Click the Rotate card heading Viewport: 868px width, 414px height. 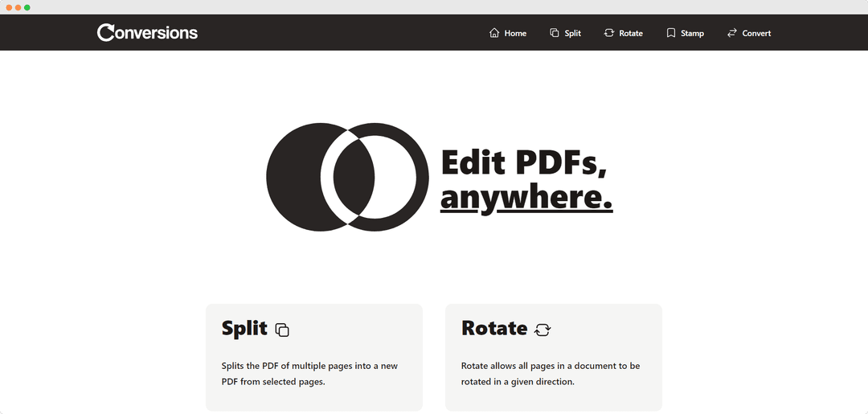[x=494, y=328]
